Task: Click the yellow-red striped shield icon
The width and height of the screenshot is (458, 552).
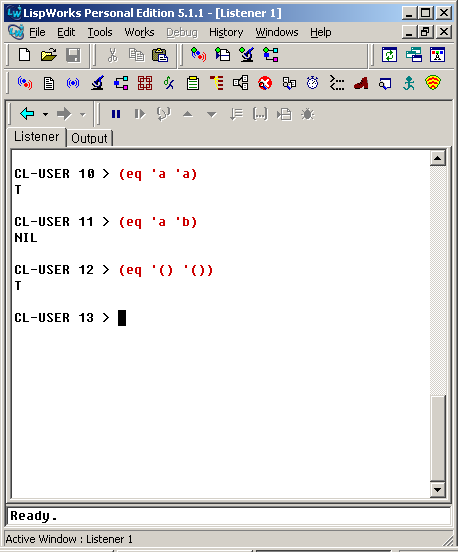Action: [x=433, y=83]
